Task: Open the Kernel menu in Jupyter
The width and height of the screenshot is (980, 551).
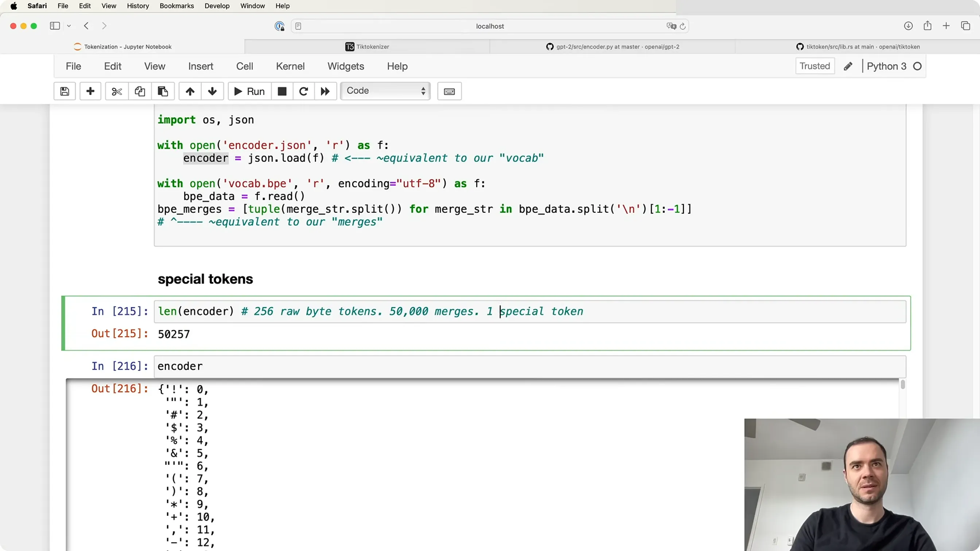Action: coord(290,66)
